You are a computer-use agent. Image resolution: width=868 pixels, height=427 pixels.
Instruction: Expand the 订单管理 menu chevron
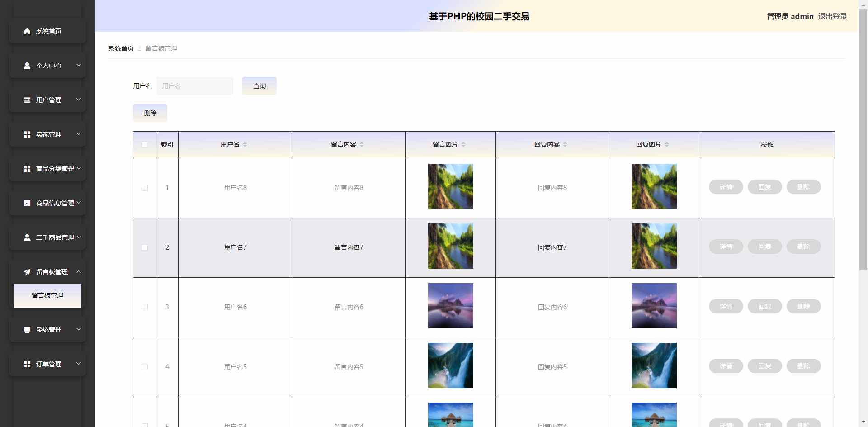coord(79,364)
